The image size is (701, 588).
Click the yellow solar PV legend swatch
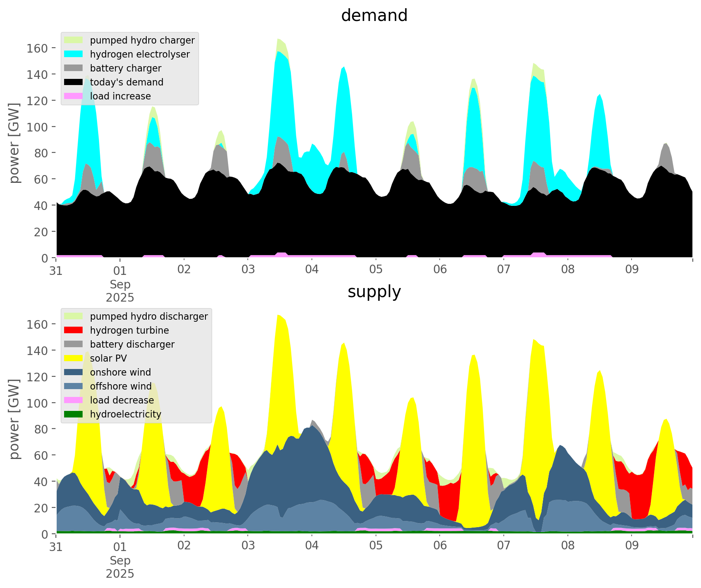[74, 358]
